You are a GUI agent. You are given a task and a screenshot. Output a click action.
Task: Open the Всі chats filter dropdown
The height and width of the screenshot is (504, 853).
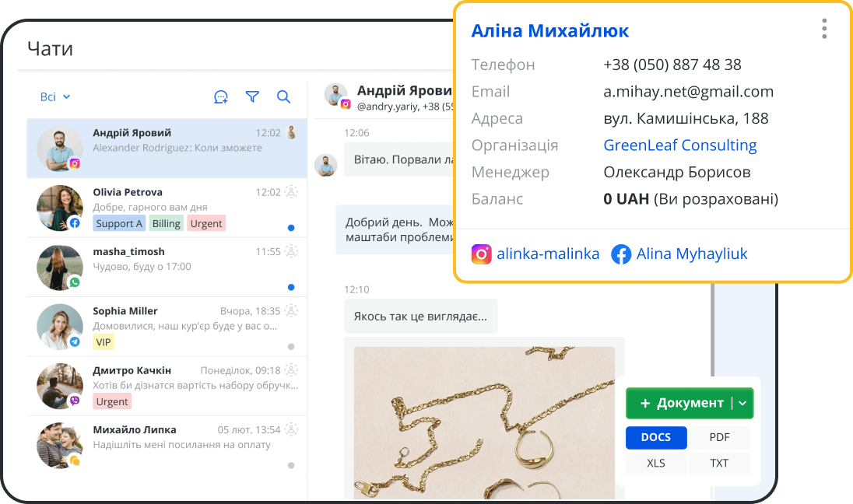coord(54,96)
